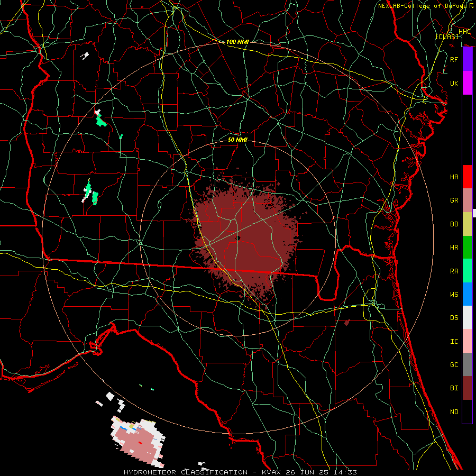Select the GC gray legend swatch
Screen dimensions: 476x476
click(467, 364)
